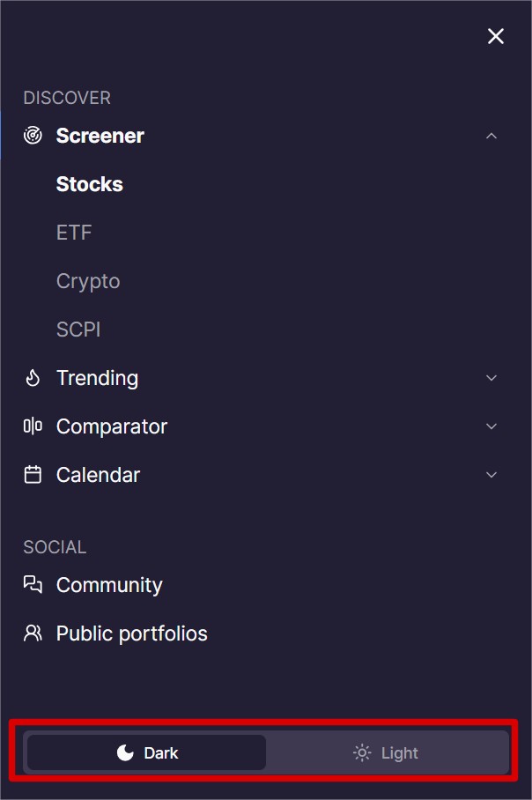
Task: Go to Crypto screener
Action: click(x=88, y=281)
